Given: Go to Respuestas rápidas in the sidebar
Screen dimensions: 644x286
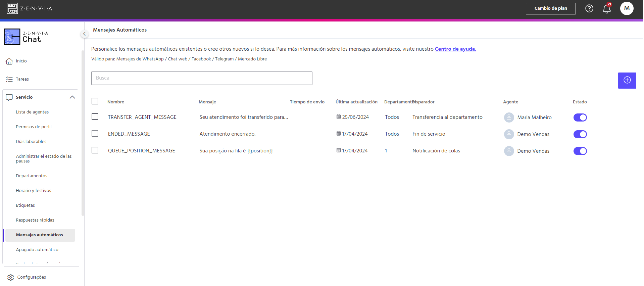Looking at the screenshot, I should pos(35,220).
